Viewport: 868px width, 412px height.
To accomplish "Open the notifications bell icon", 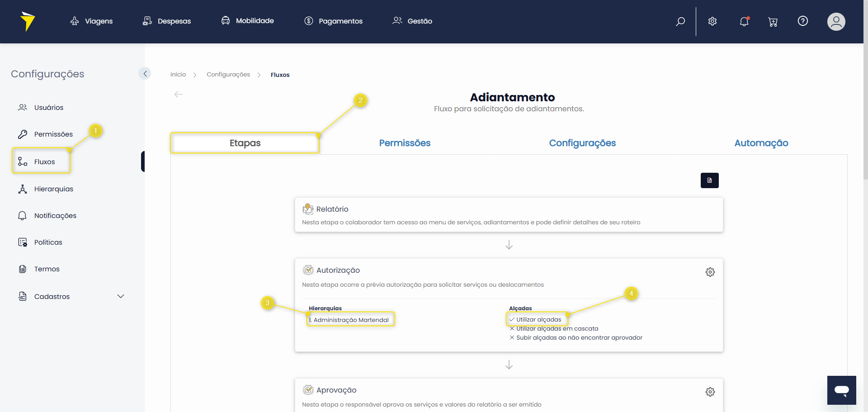I will point(744,21).
